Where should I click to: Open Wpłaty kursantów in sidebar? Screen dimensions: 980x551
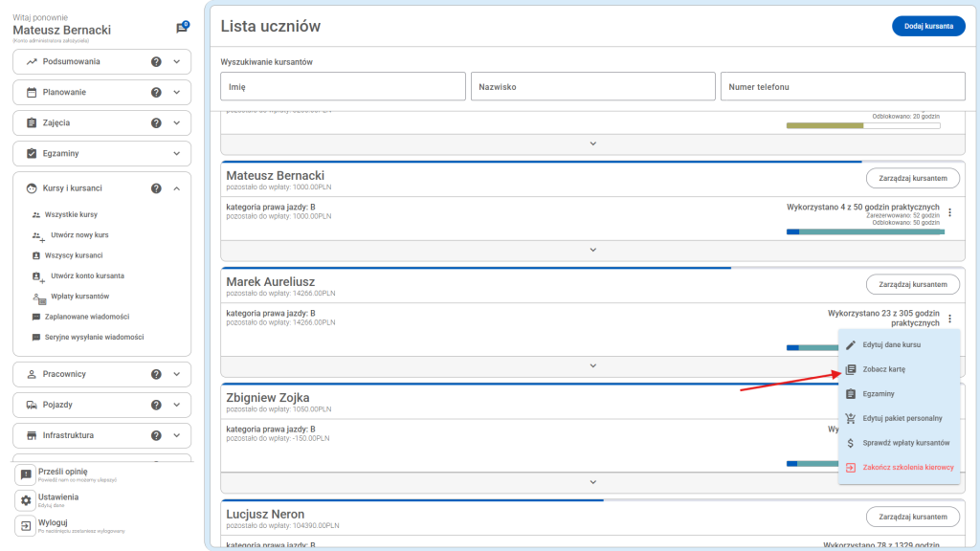[79, 297]
